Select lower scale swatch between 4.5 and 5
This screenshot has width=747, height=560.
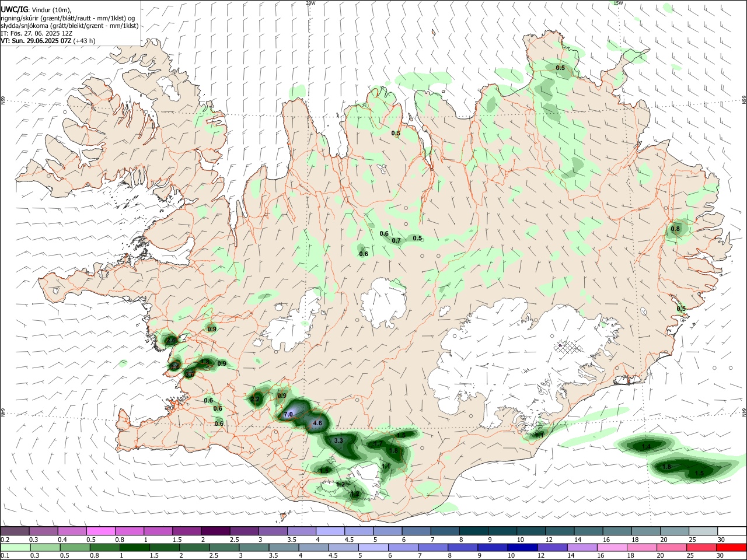tap(344, 548)
